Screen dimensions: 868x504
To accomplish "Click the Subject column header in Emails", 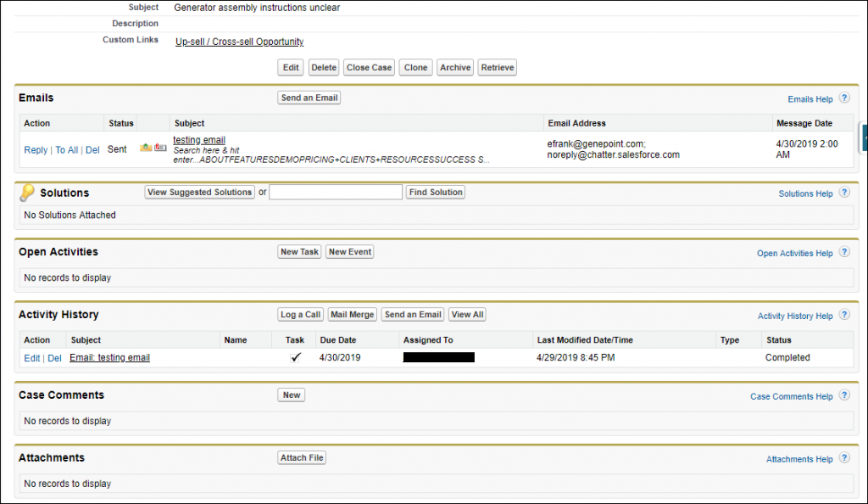I will (188, 123).
